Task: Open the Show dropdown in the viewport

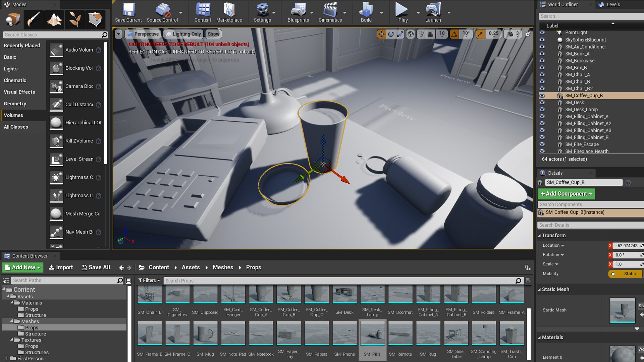Action: 213,34
